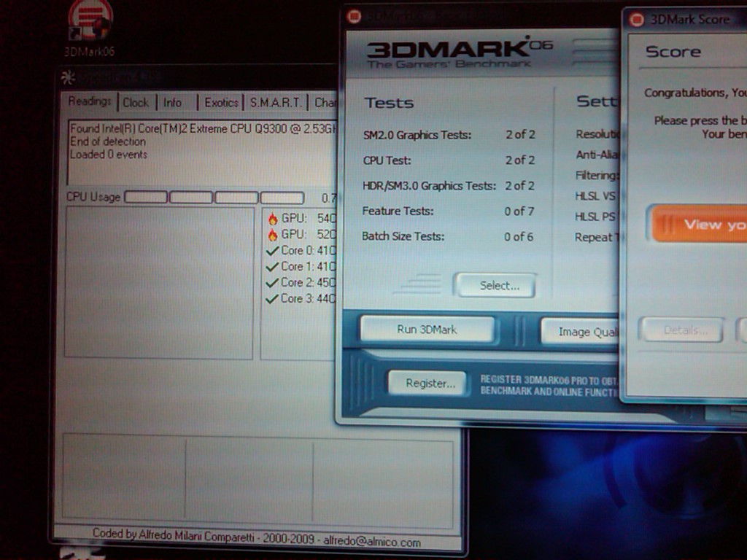Click the 'Core 2:' temperature reading
The width and height of the screenshot is (747, 560).
pyautogui.click(x=309, y=283)
